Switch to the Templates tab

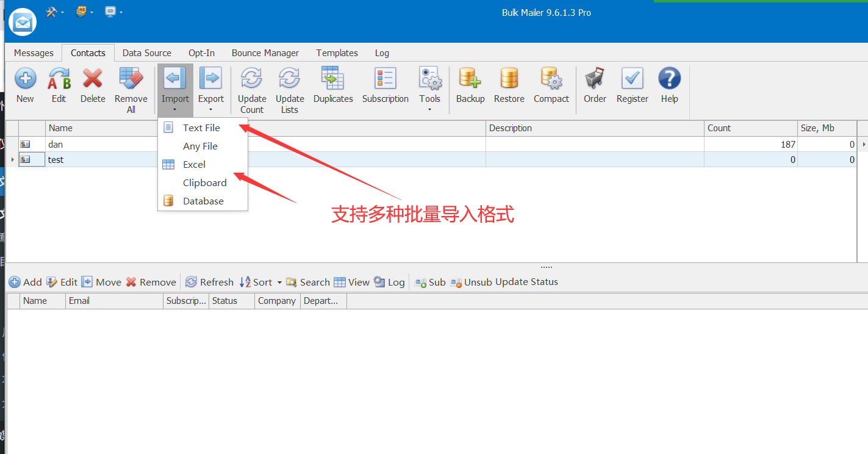click(x=337, y=53)
